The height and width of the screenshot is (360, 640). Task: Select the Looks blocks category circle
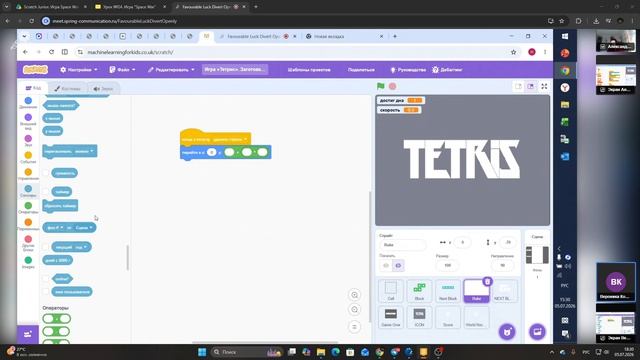click(28, 118)
